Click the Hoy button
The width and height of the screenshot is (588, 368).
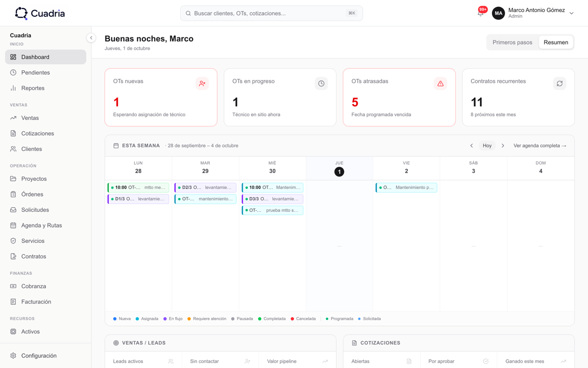[x=487, y=146]
